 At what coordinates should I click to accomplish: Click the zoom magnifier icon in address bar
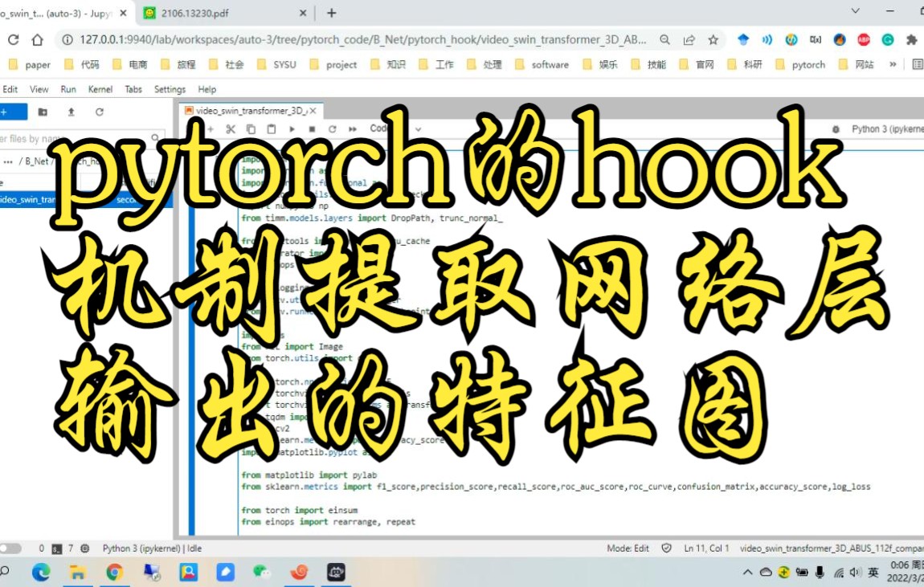tap(664, 39)
